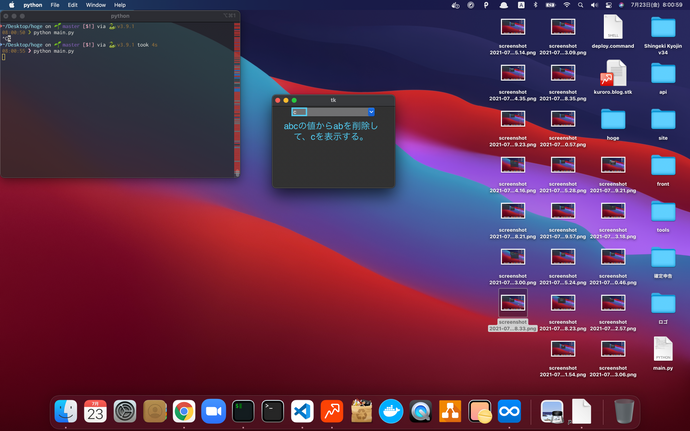Open Contacts from the dock
Viewport: 690px width, 431px height.
coord(154,411)
